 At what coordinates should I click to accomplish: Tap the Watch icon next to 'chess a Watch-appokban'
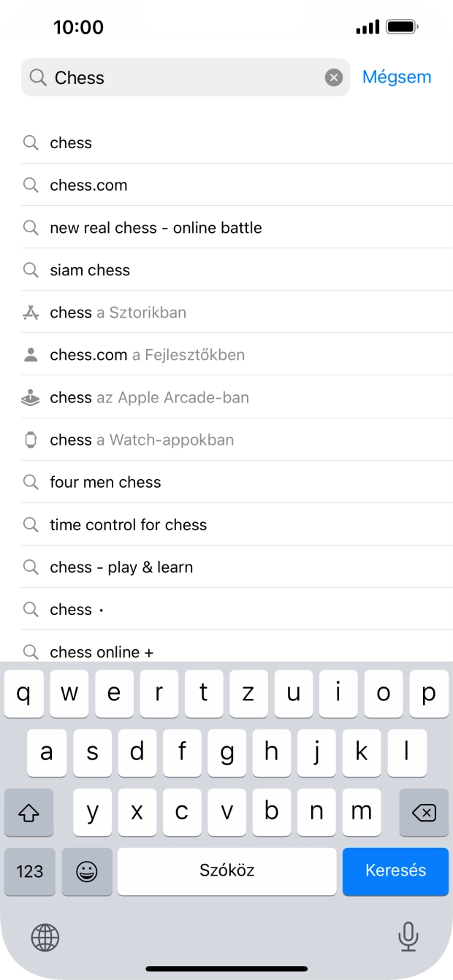pos(31,439)
